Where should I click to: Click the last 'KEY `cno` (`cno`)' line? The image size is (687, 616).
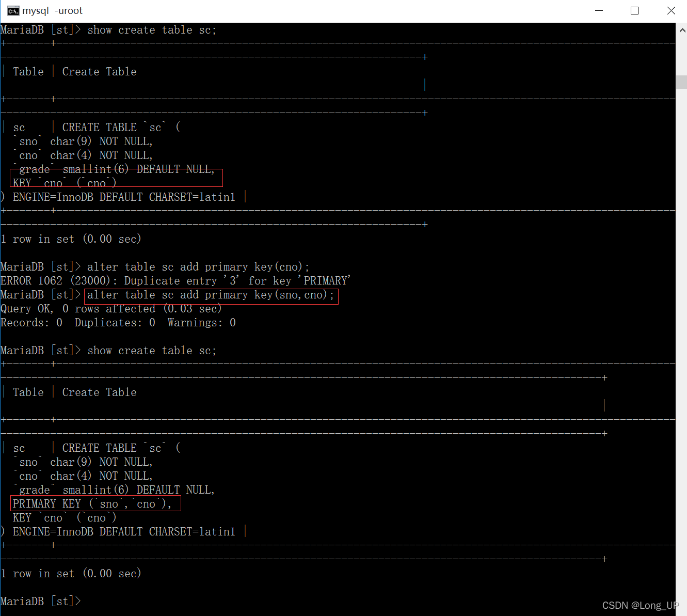pyautogui.click(x=65, y=518)
